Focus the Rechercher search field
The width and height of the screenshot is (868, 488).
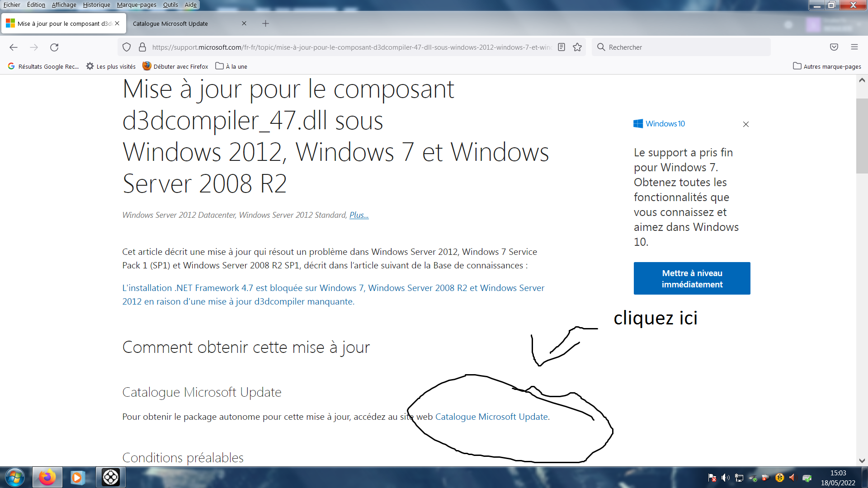(681, 47)
